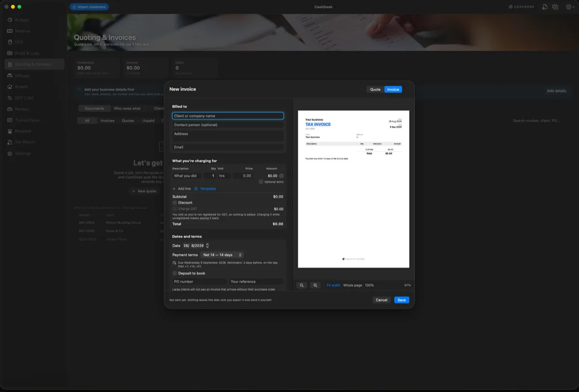579x392 pixels.
Task: Click the calendar icon beside due date note
Action: (174, 263)
